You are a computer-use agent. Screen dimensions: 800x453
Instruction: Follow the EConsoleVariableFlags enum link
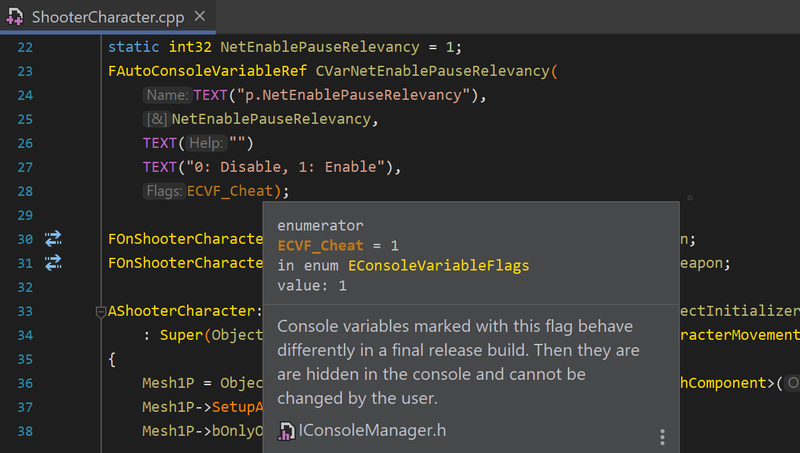click(438, 265)
